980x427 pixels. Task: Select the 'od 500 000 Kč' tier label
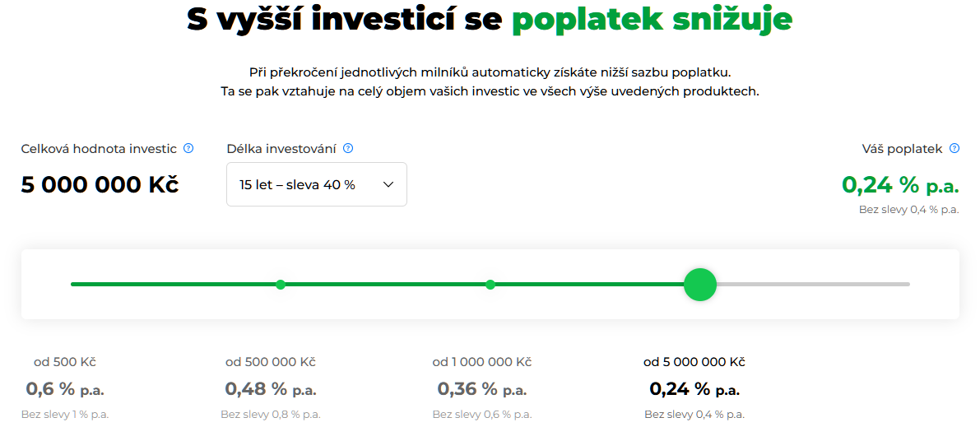coord(270,362)
